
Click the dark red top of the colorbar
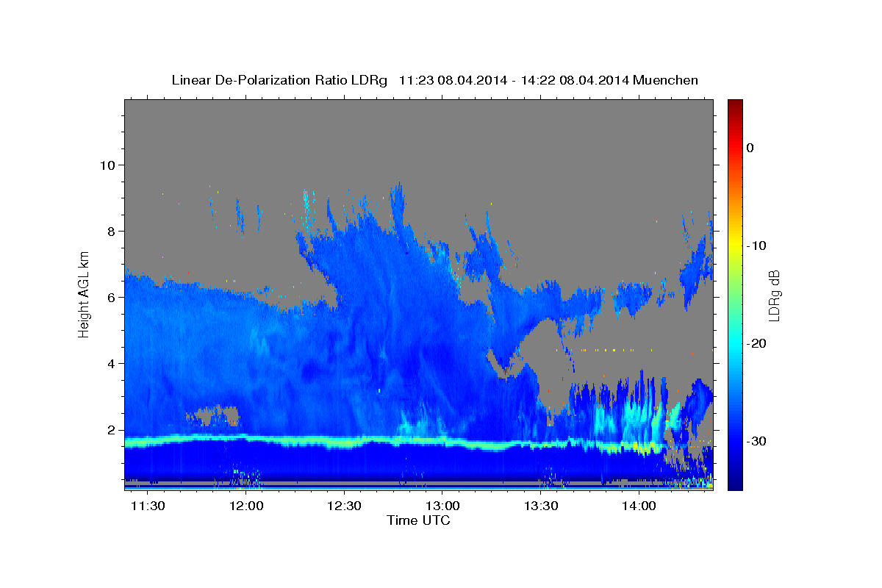(735, 105)
